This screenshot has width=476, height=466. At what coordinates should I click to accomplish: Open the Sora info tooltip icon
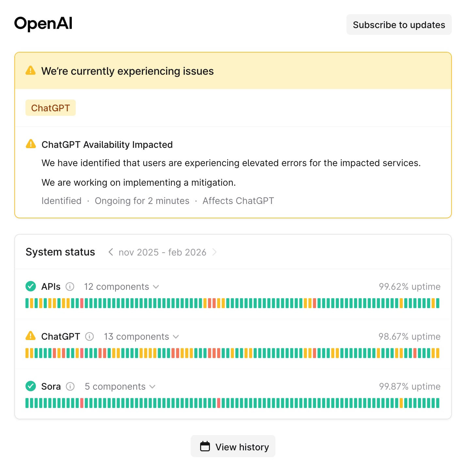[x=70, y=387]
